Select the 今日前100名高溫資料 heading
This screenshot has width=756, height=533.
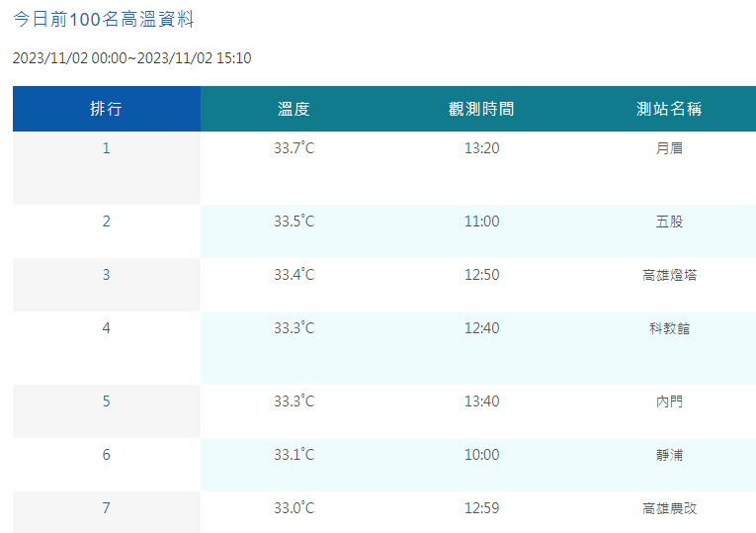pos(103,20)
